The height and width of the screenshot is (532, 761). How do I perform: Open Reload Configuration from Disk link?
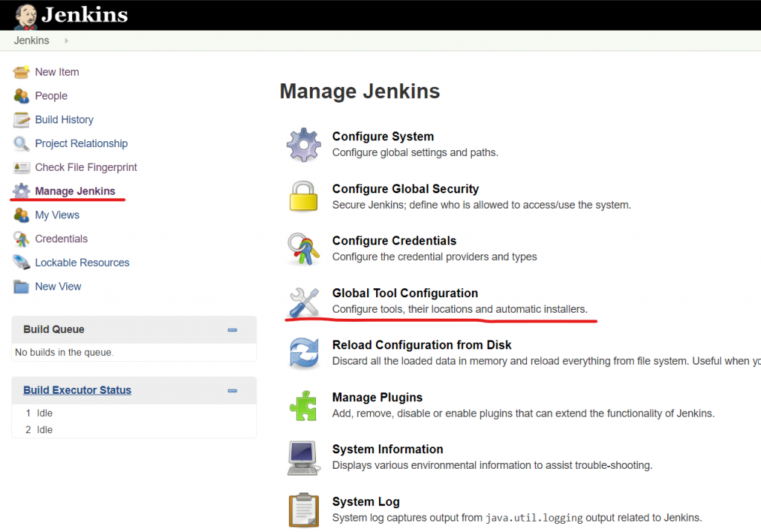click(x=422, y=345)
